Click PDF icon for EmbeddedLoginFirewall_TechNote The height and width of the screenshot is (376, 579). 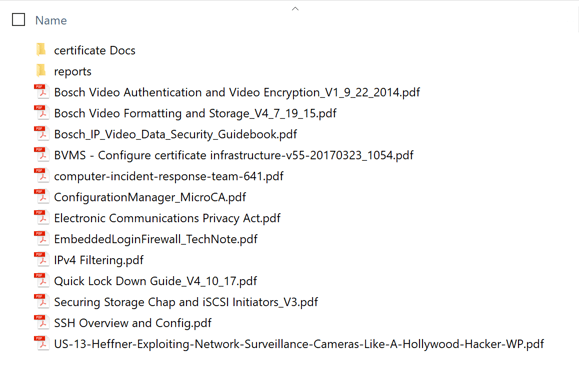point(41,239)
